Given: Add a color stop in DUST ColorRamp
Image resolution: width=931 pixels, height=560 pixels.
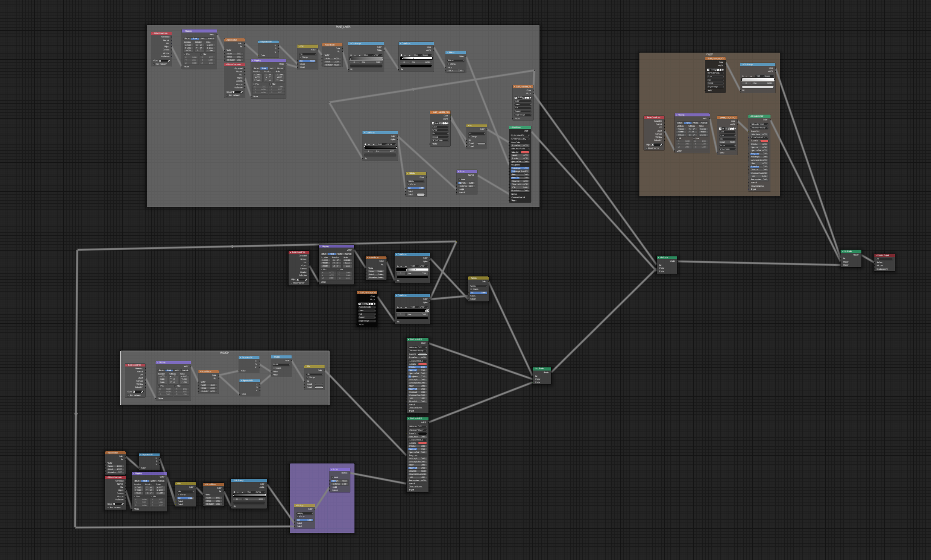Looking at the screenshot, I should 743,76.
